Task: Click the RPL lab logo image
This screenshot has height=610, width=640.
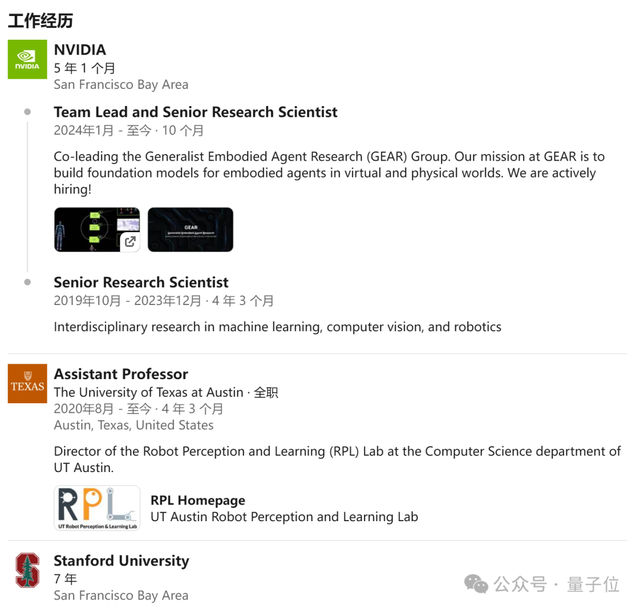Action: (x=97, y=508)
